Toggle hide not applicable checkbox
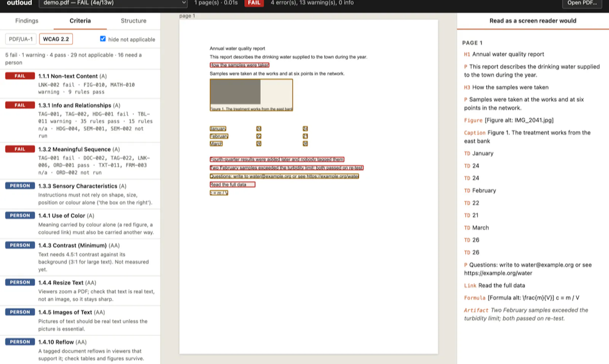 pyautogui.click(x=103, y=39)
